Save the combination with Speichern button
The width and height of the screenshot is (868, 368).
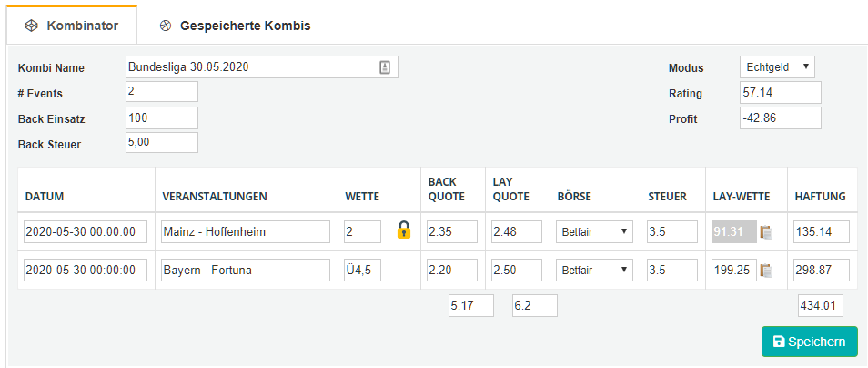pos(810,342)
